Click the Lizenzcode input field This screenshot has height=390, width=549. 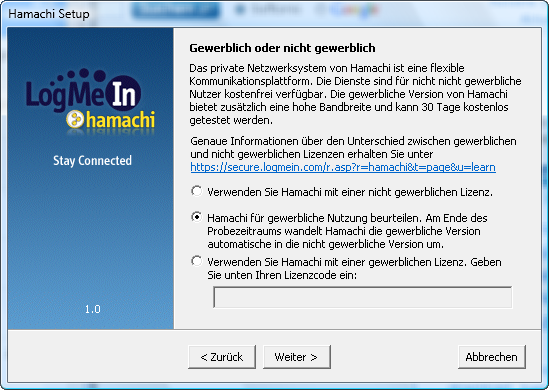(362, 297)
